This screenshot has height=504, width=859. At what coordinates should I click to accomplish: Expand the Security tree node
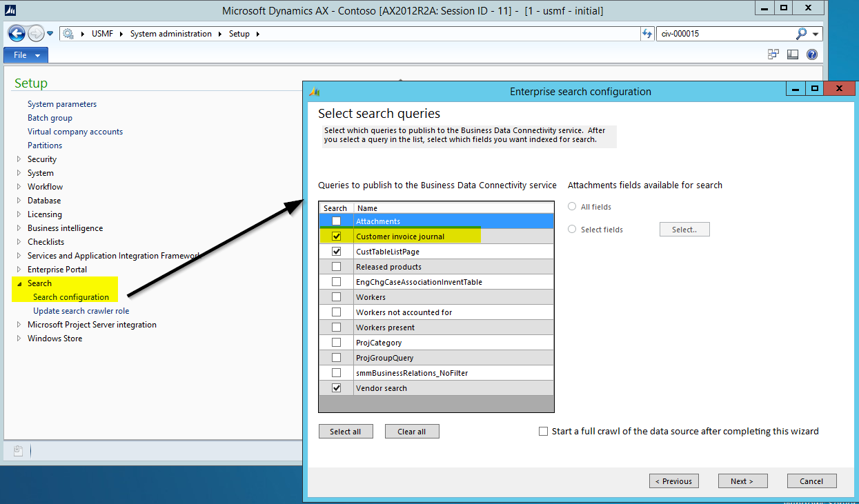(x=19, y=159)
